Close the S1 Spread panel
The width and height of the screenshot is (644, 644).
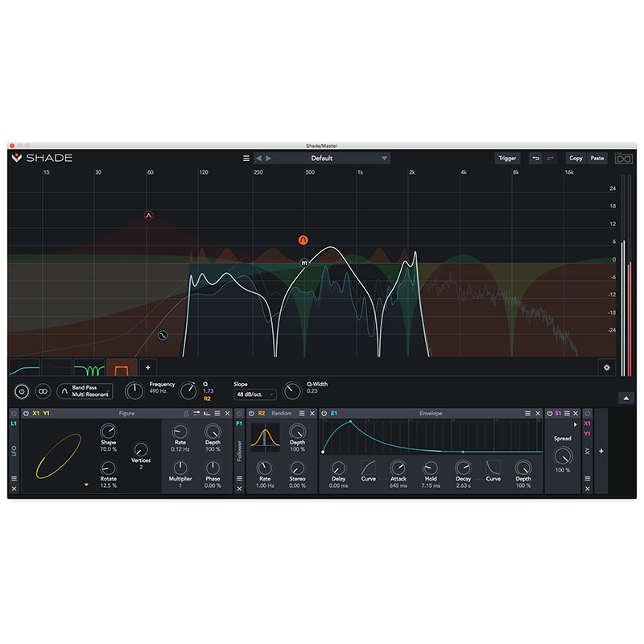(x=576, y=414)
